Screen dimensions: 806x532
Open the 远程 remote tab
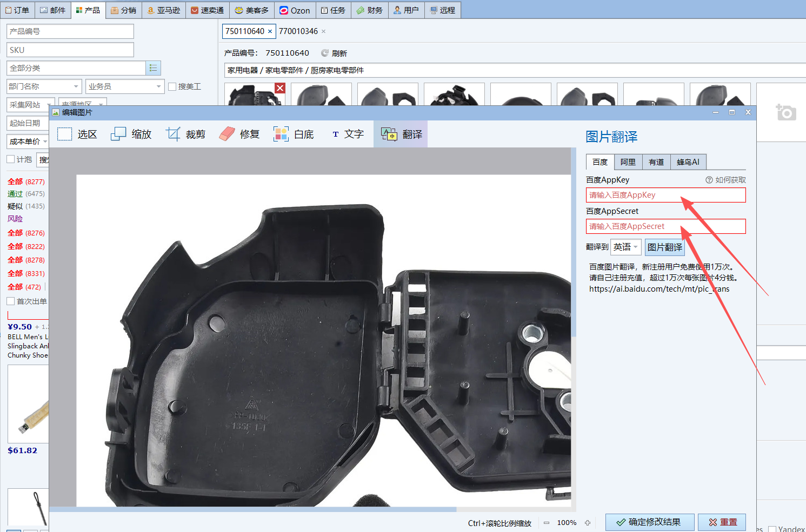(x=443, y=10)
